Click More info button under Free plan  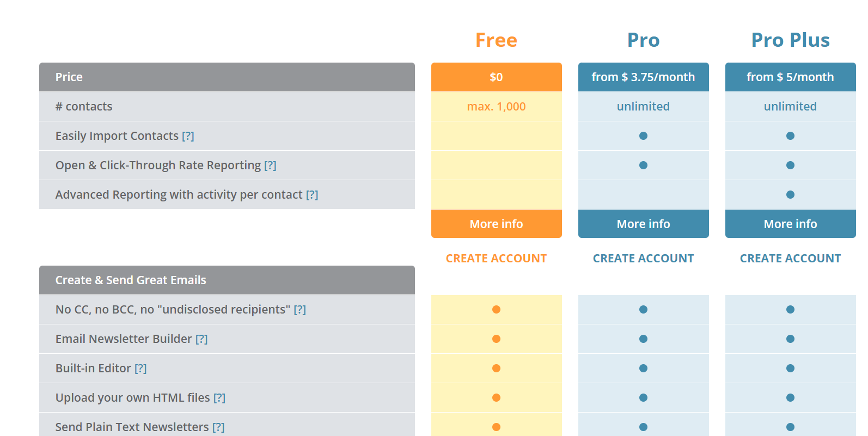pyautogui.click(x=497, y=224)
